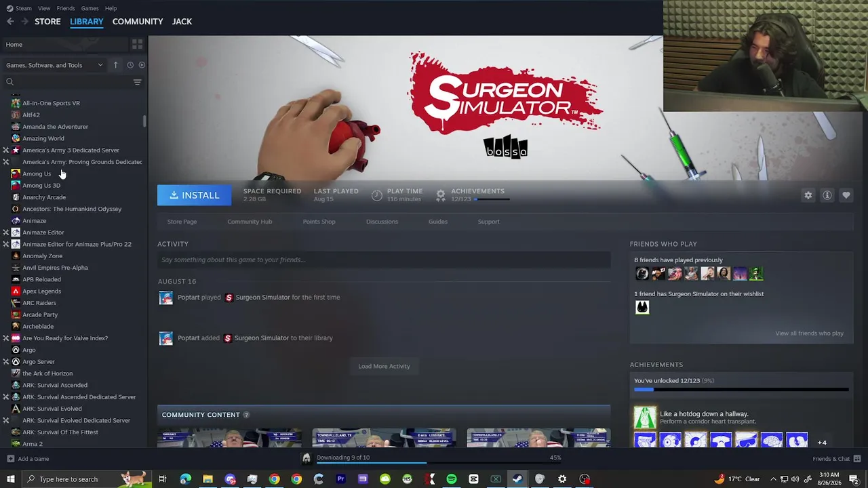Select Altf42 in the library list
Image resolution: width=868 pixels, height=488 pixels.
31,115
